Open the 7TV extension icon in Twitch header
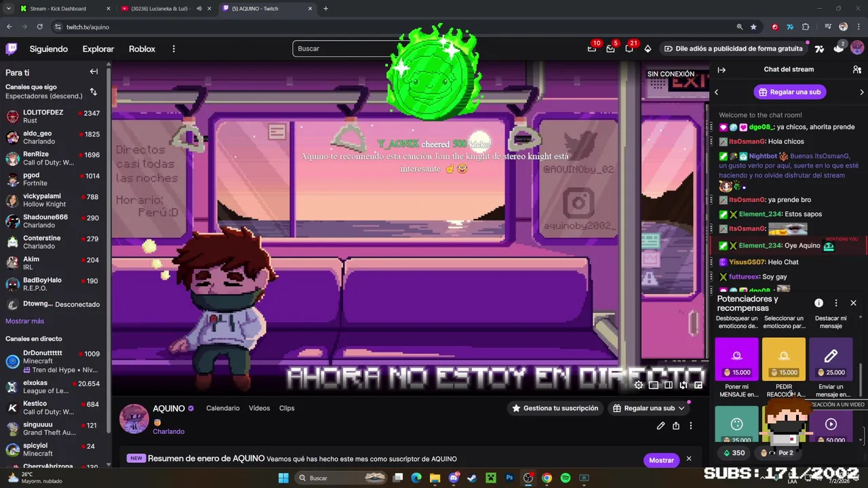This screenshot has width=868, height=488. (x=819, y=49)
